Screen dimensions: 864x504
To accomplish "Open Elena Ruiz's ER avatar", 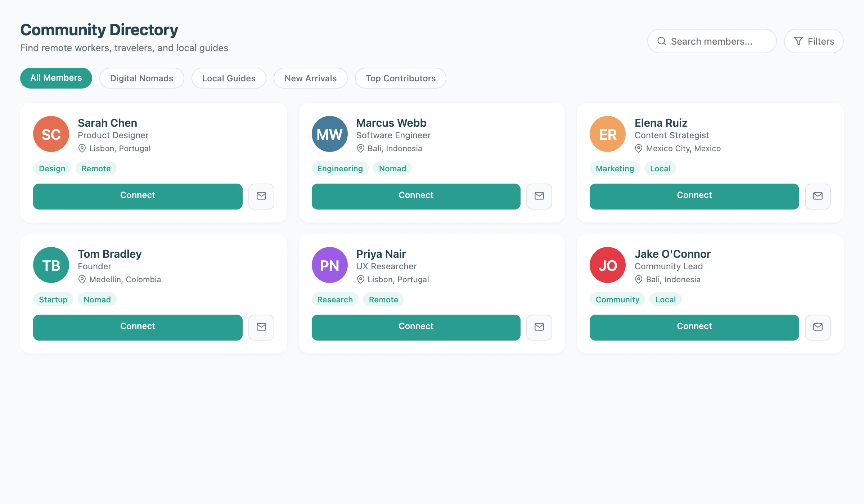I will tap(608, 134).
